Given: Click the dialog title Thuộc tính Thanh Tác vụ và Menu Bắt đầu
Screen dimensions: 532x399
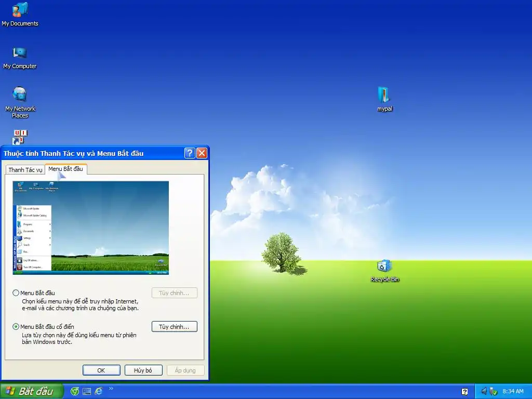Looking at the screenshot, I should (x=74, y=153).
